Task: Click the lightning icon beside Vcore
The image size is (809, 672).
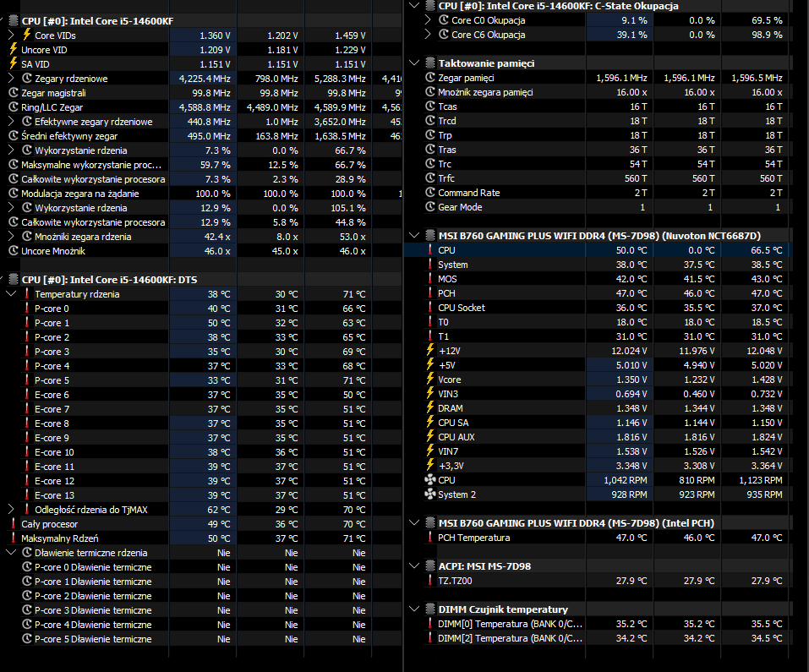Action: (x=429, y=379)
